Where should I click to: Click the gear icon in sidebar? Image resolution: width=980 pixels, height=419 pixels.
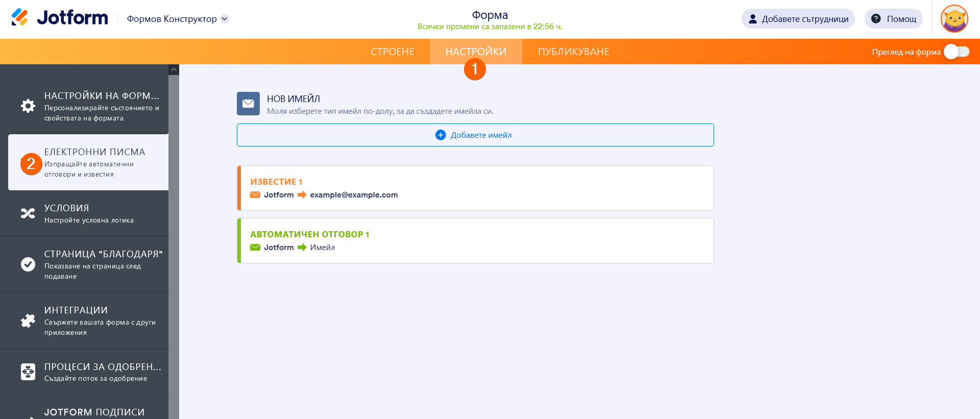point(28,106)
